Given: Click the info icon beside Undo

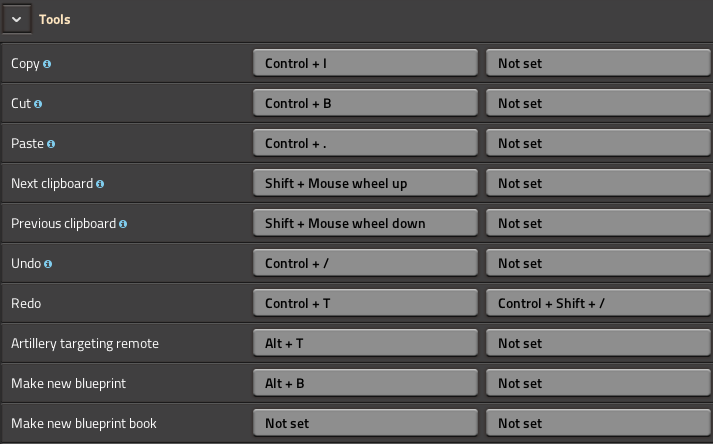Looking at the screenshot, I should pyautogui.click(x=48, y=264).
